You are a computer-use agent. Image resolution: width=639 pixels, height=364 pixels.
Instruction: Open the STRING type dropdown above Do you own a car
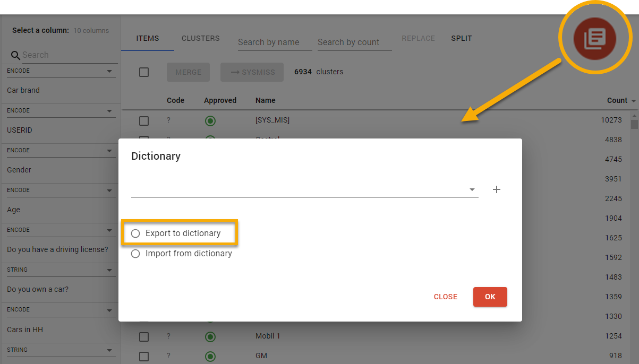coord(109,270)
